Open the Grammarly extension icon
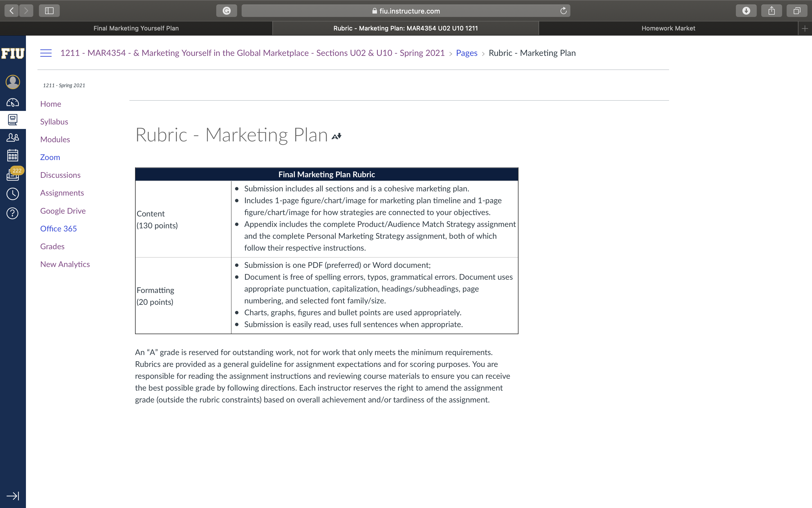 [227, 11]
